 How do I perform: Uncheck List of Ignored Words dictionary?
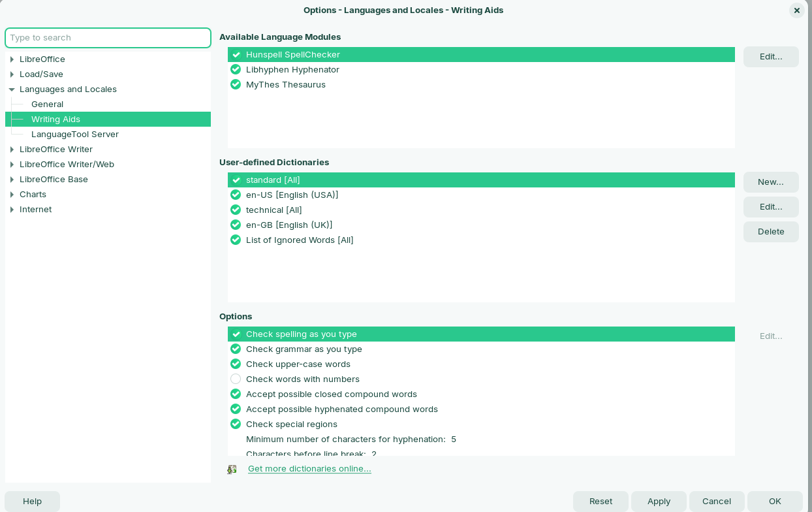pyautogui.click(x=236, y=240)
